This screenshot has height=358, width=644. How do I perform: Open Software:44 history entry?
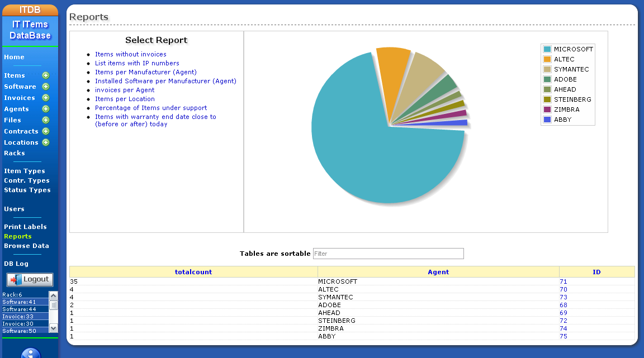19,309
